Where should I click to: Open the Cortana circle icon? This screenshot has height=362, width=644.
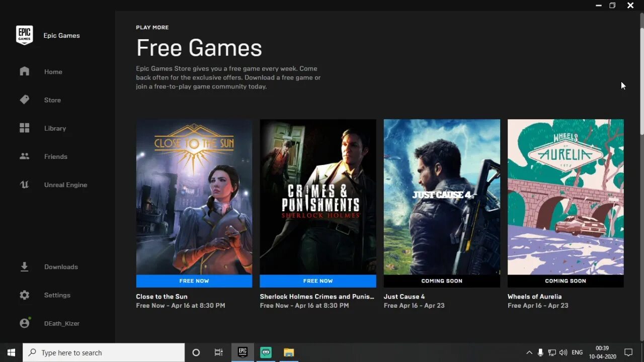(196, 352)
